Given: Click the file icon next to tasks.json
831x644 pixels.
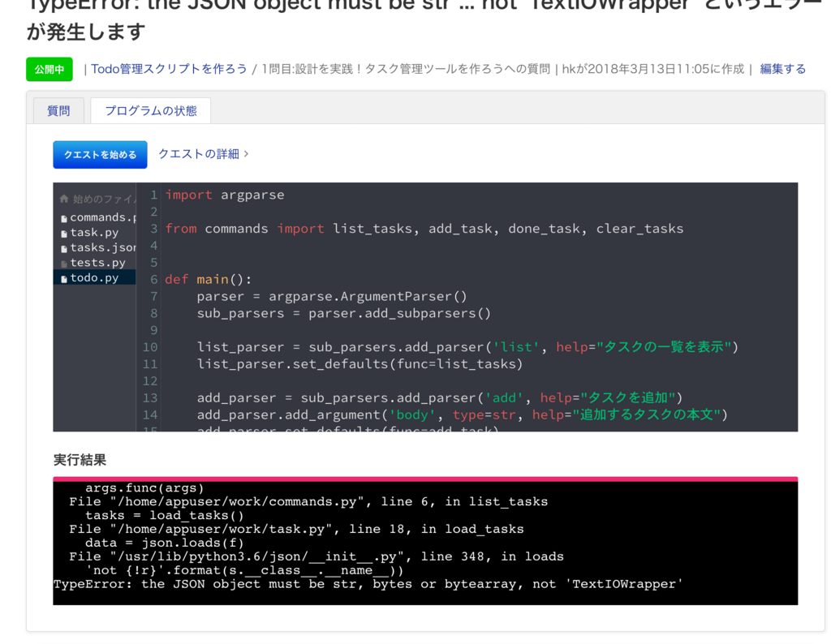Looking at the screenshot, I should [x=64, y=249].
